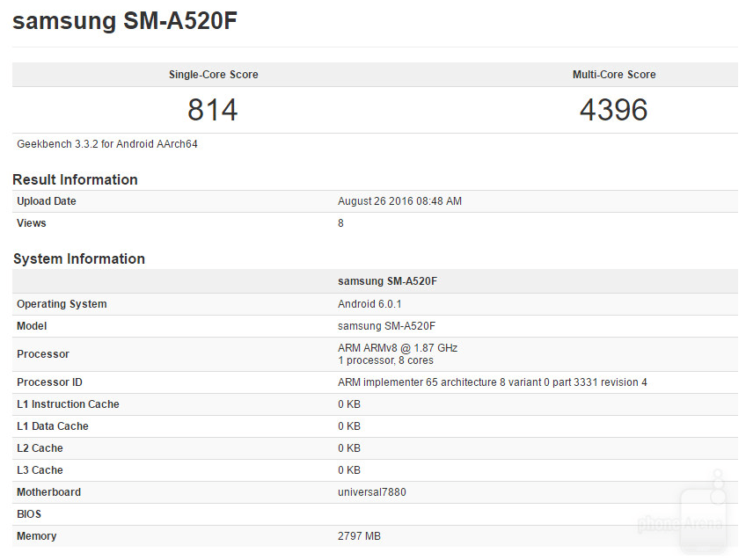Click the Result Information section heading
746x560 pixels.
pos(75,179)
